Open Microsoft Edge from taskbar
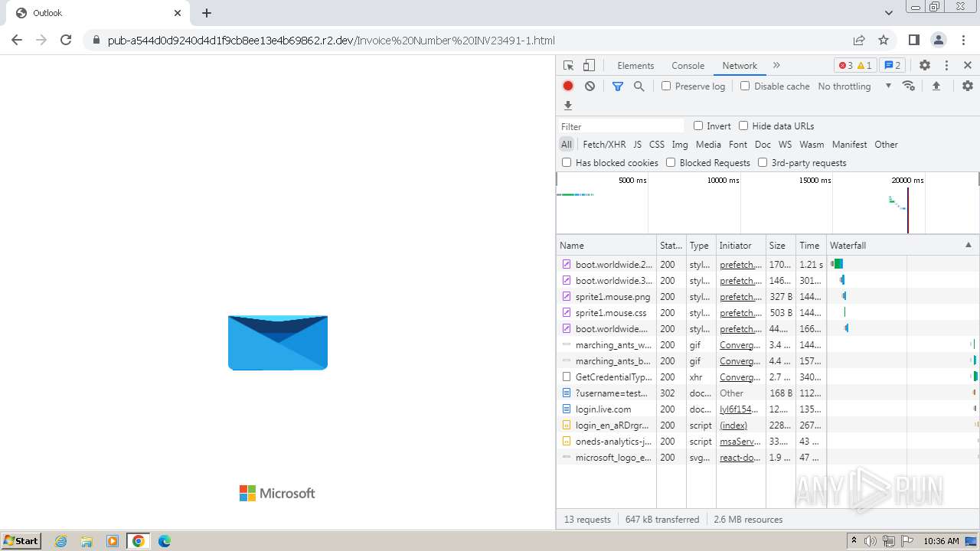The width and height of the screenshot is (980, 551). (165, 541)
